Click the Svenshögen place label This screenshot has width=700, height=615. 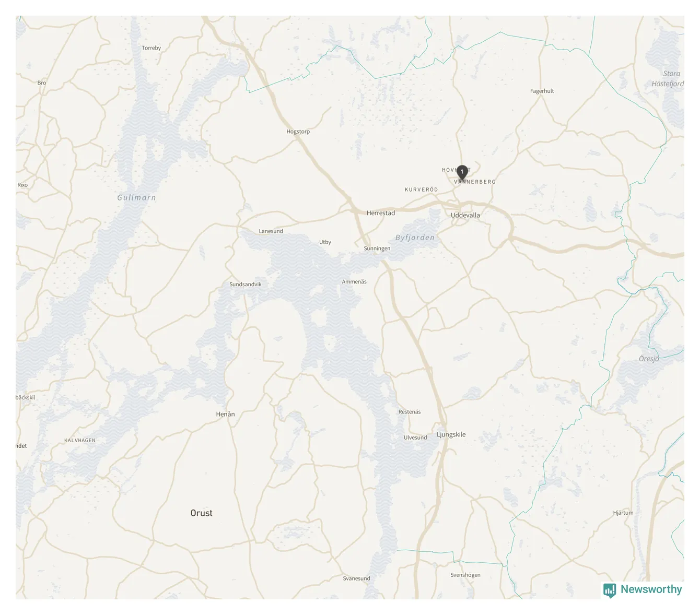pos(465,575)
